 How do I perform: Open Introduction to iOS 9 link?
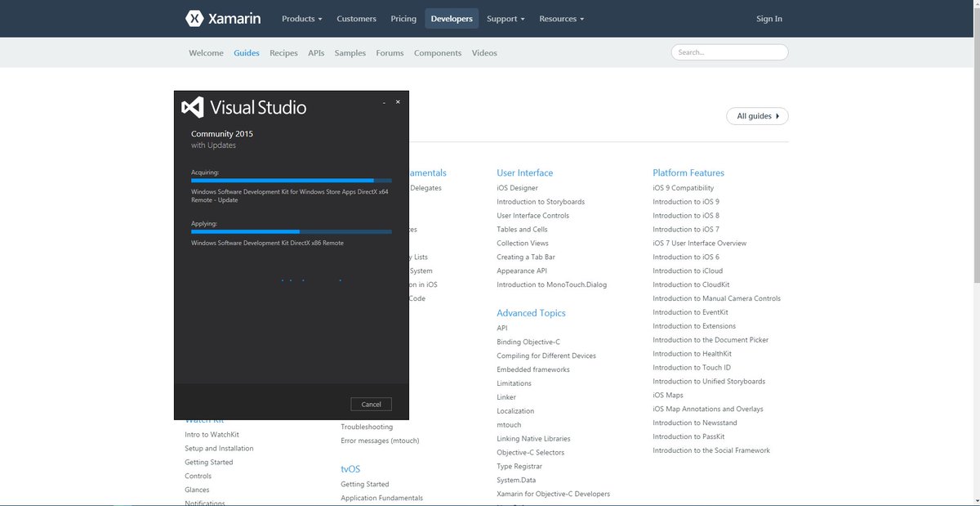point(686,202)
